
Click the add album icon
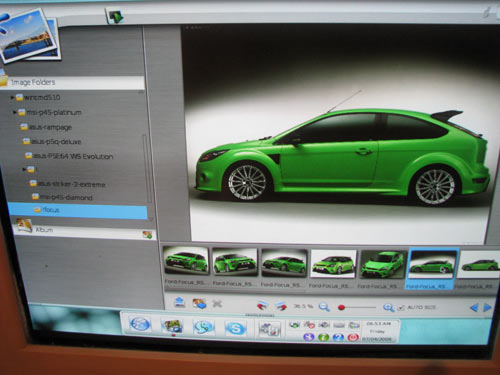pos(147,235)
